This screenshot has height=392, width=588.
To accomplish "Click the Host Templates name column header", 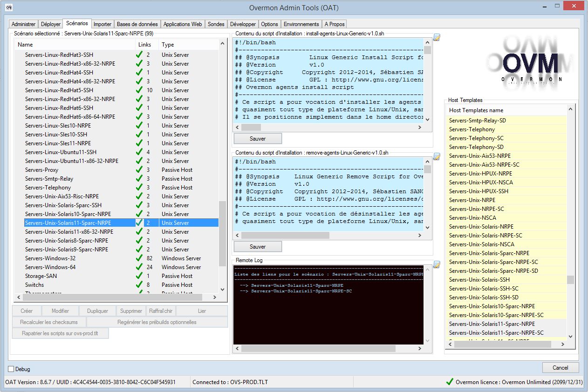I will pyautogui.click(x=506, y=110).
